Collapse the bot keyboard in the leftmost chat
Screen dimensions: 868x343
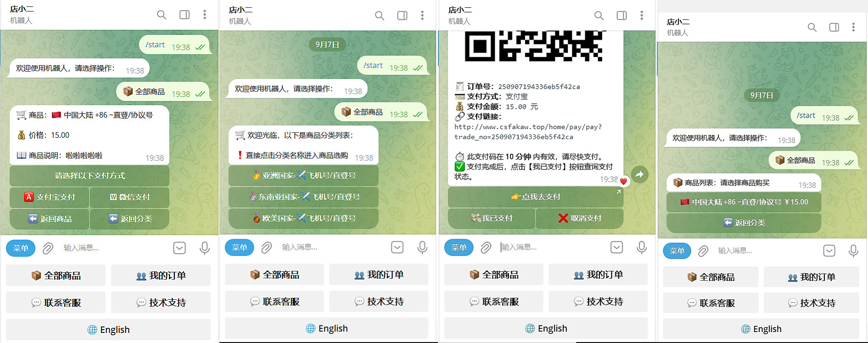click(179, 248)
